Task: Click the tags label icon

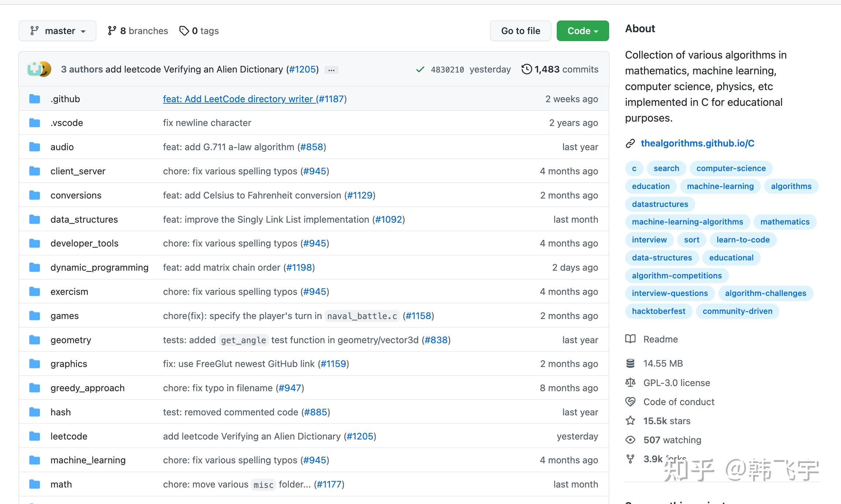Action: click(x=184, y=31)
